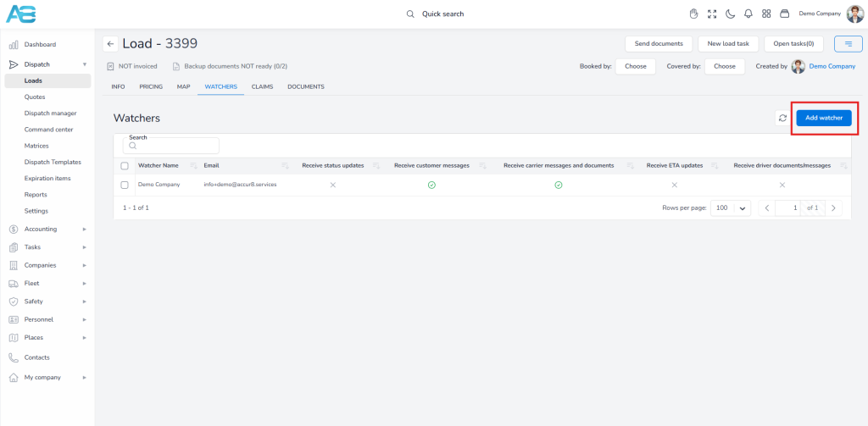Toggle fullscreen expand icon
This screenshot has height=426, width=868.
(712, 14)
